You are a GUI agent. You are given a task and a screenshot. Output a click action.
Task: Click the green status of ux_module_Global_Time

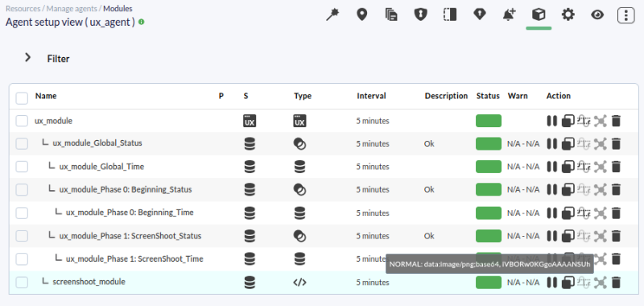[489, 167]
